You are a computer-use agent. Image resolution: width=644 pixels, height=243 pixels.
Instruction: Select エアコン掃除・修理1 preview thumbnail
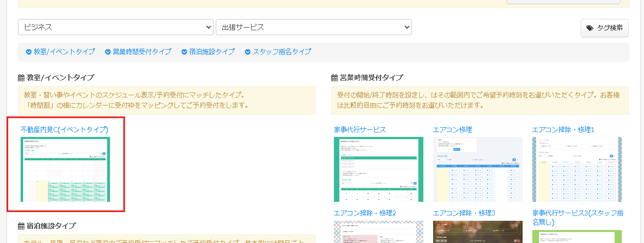click(577, 169)
